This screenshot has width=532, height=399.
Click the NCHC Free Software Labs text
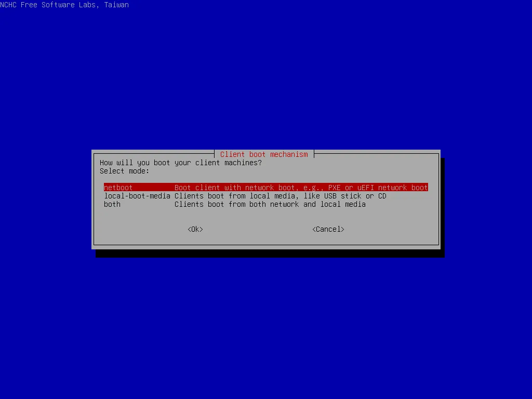pyautogui.click(x=64, y=5)
